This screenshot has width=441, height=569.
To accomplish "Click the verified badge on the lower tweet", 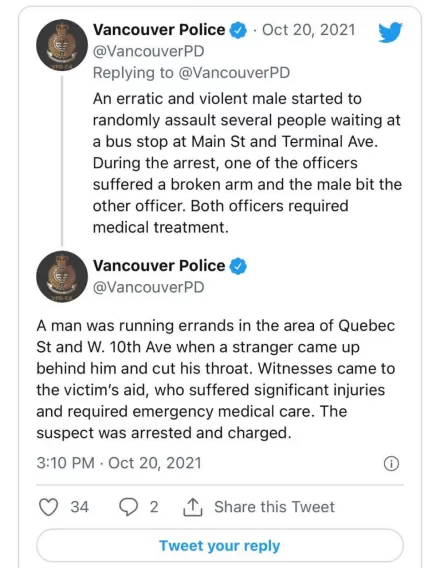I will pos(238,266).
